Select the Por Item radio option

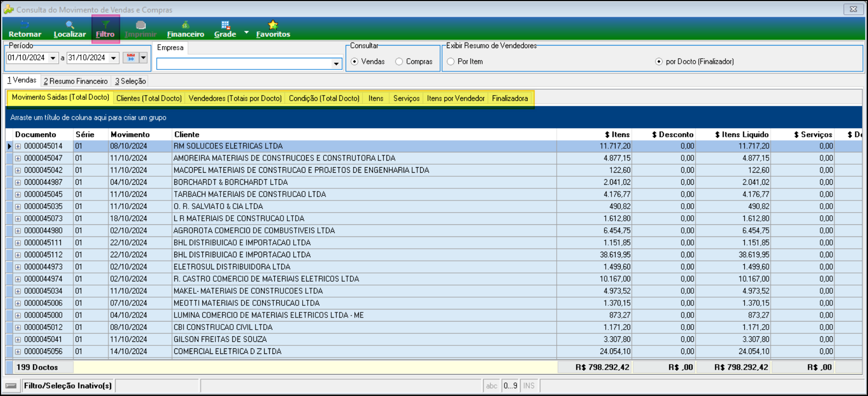pyautogui.click(x=451, y=62)
